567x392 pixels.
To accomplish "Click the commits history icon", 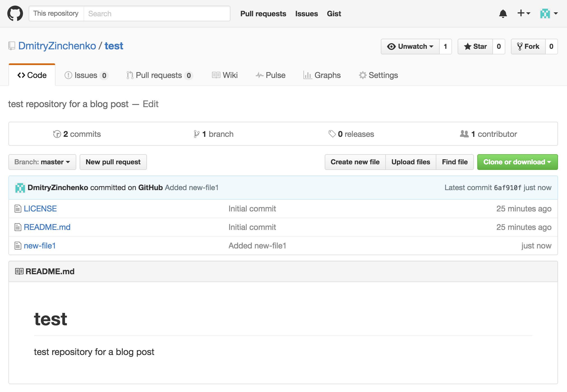I will pos(57,134).
